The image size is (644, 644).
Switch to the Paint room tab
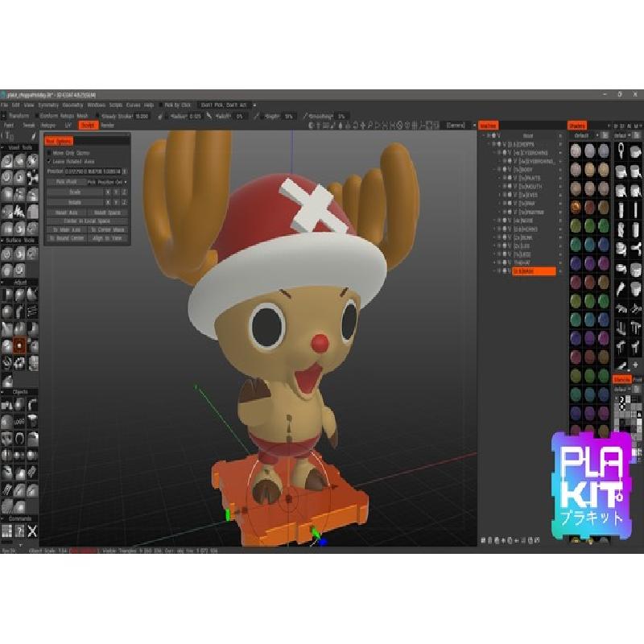8,126
